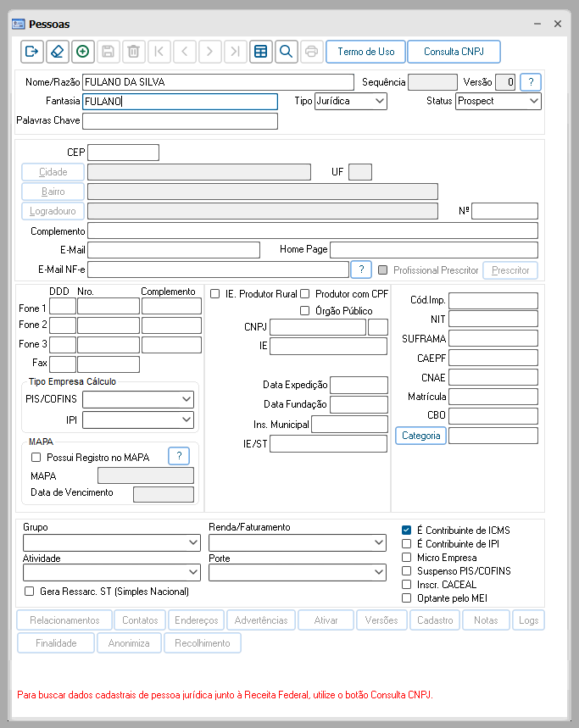This screenshot has width=579, height=728.
Task: Click the Endereços button
Action: point(197,620)
